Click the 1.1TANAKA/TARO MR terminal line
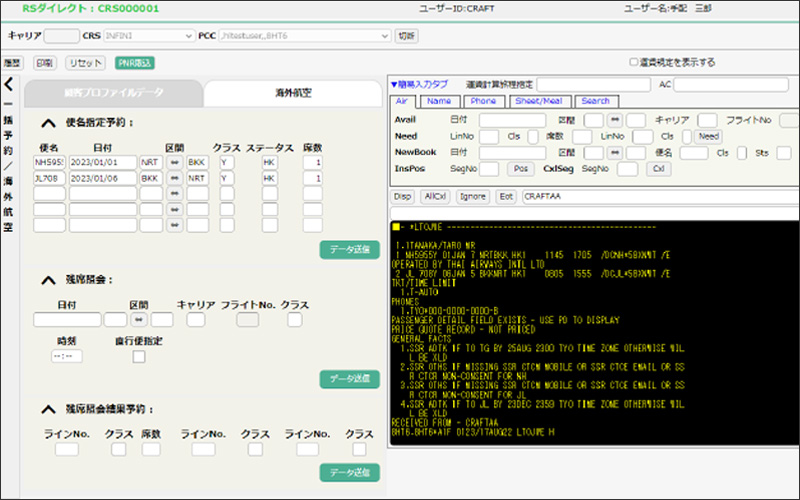800x500 pixels. coord(435,245)
